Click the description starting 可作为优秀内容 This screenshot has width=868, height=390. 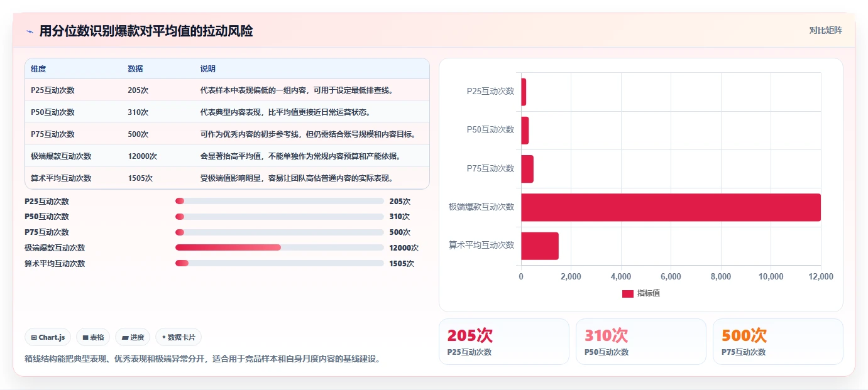click(308, 134)
